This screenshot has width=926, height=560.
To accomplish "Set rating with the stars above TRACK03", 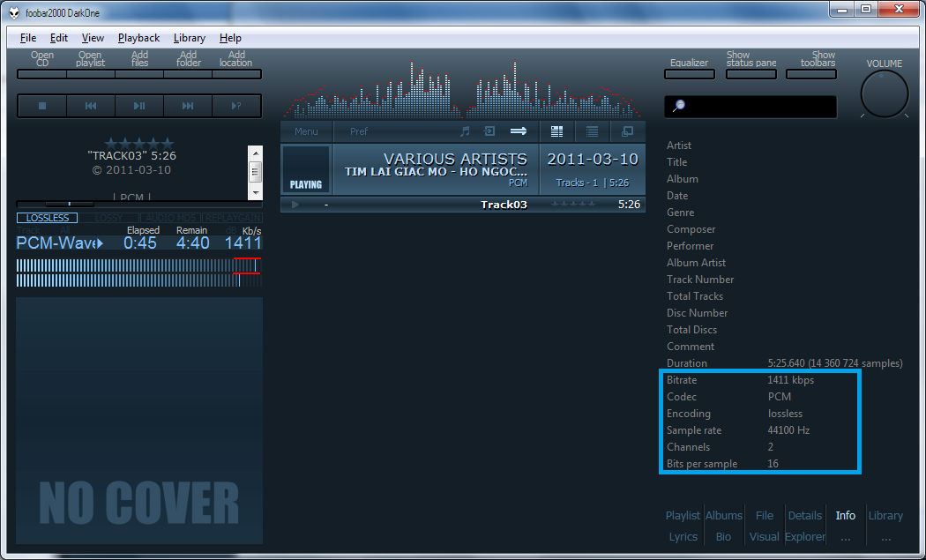I will click(139, 143).
